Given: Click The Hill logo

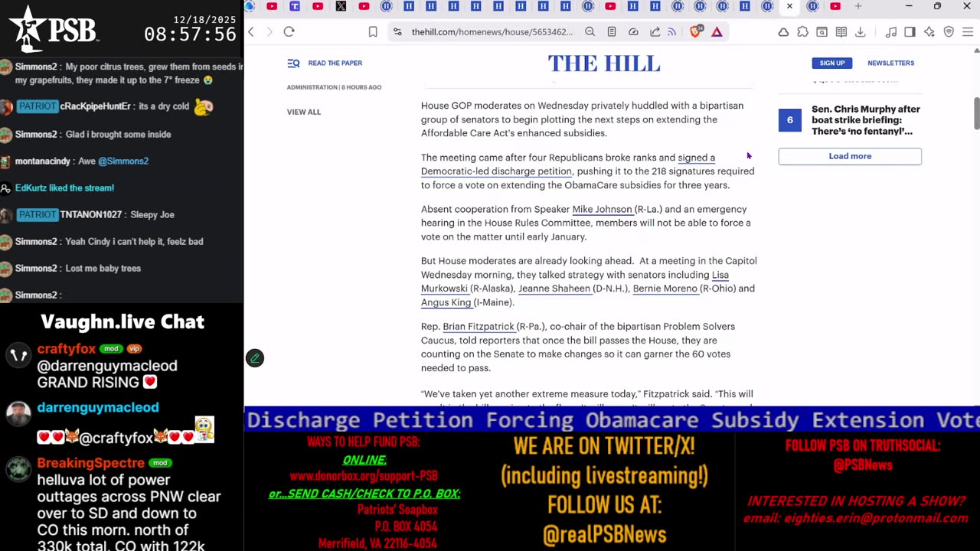Looking at the screenshot, I should [604, 64].
